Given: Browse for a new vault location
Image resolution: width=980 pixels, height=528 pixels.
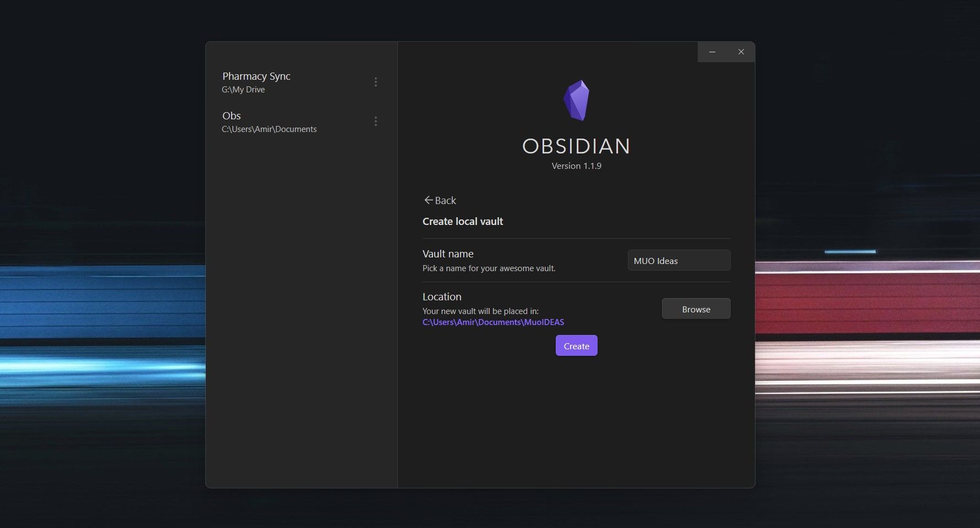Looking at the screenshot, I should (x=696, y=309).
